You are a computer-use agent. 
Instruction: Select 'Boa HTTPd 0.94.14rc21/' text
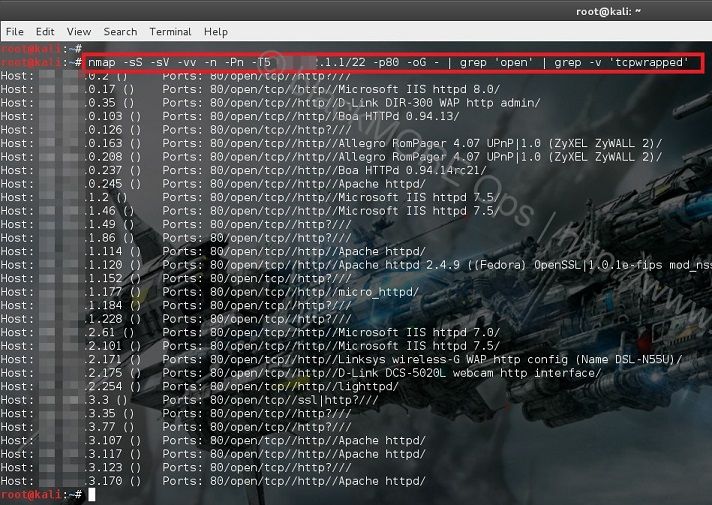(x=412, y=170)
